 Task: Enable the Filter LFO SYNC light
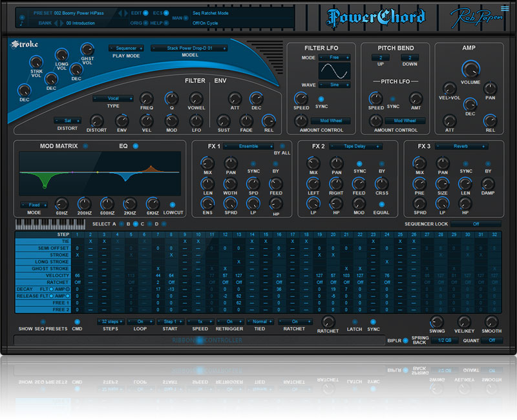pyautogui.click(x=321, y=99)
